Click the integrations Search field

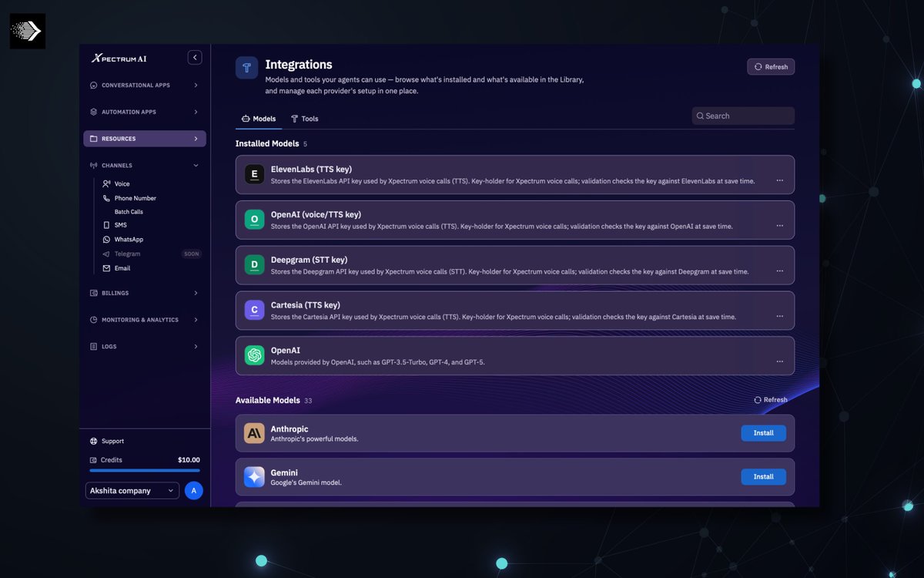(743, 116)
